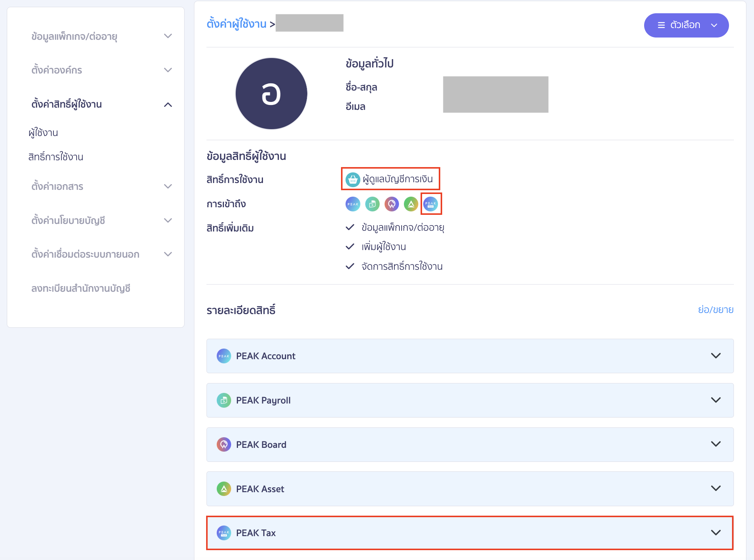Click the PEAK Asset logo in details list
The height and width of the screenshot is (560, 754).
(x=224, y=489)
